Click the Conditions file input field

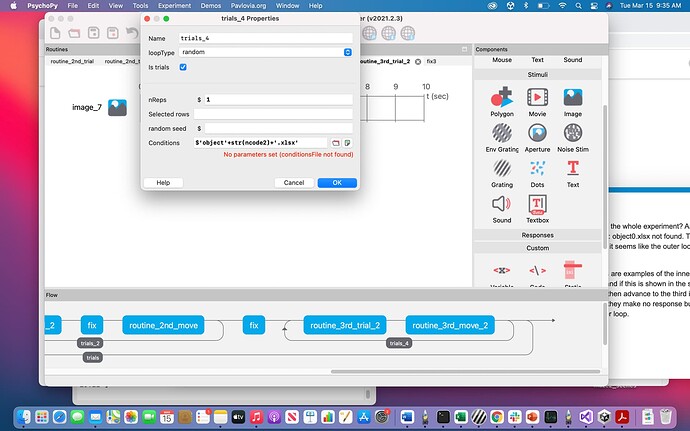pyautogui.click(x=261, y=143)
